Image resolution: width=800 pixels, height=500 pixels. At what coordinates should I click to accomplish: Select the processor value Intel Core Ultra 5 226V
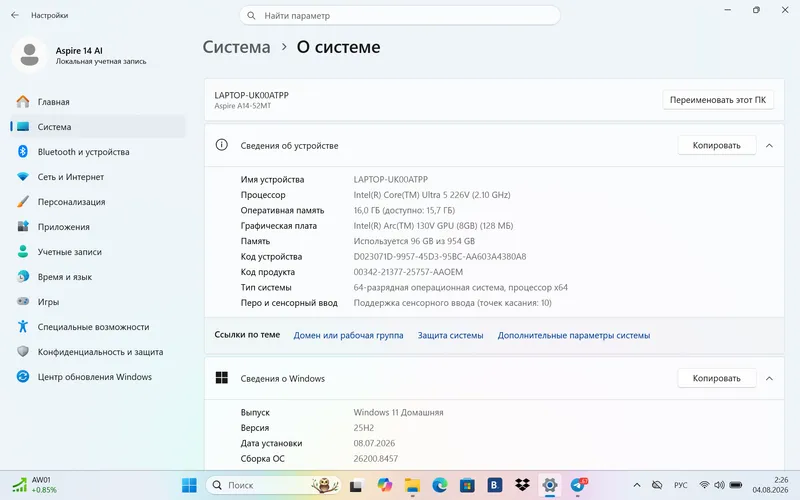pyautogui.click(x=432, y=195)
